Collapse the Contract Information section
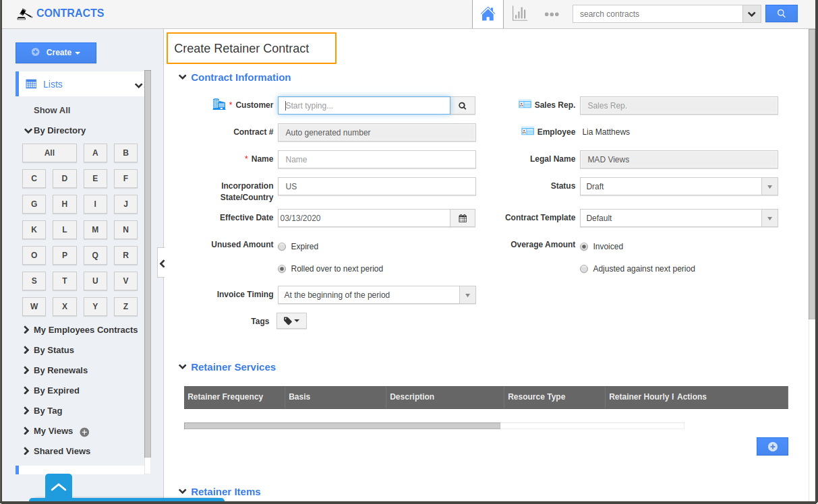Viewport: 818px width, 504px height. point(182,77)
